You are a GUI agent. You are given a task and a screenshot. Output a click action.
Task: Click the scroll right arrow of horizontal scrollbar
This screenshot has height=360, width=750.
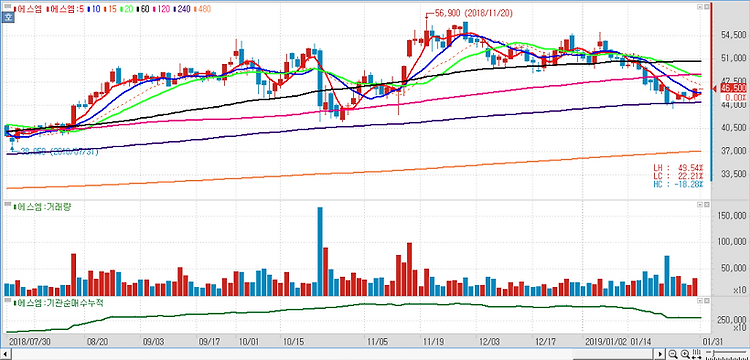coord(660,354)
